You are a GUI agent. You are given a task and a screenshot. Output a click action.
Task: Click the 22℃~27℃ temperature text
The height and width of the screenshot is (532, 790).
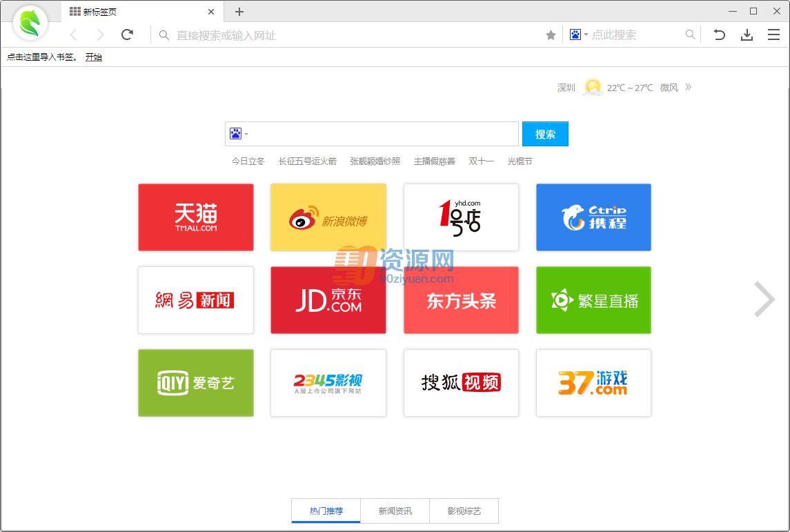click(x=630, y=88)
